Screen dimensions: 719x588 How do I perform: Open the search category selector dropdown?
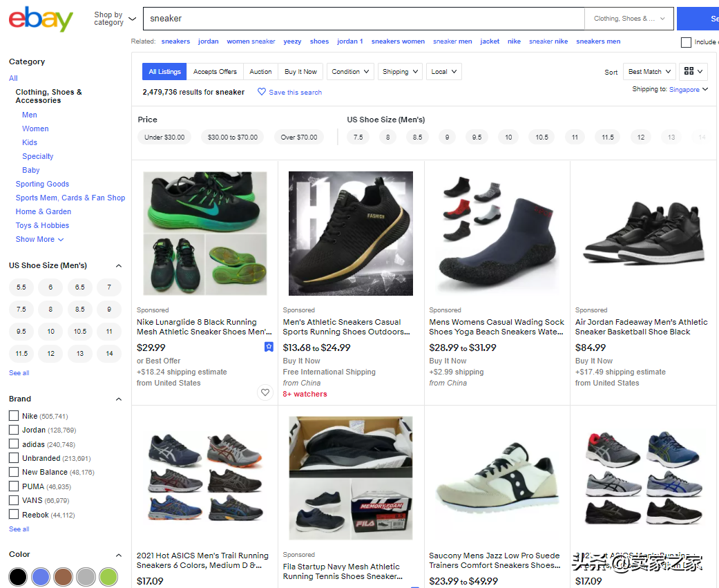tap(629, 19)
